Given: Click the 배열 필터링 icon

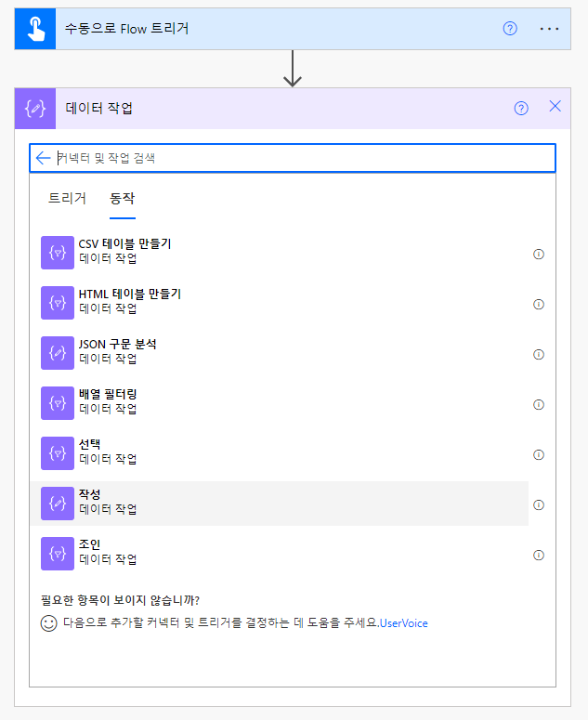Looking at the screenshot, I should click(x=58, y=403).
